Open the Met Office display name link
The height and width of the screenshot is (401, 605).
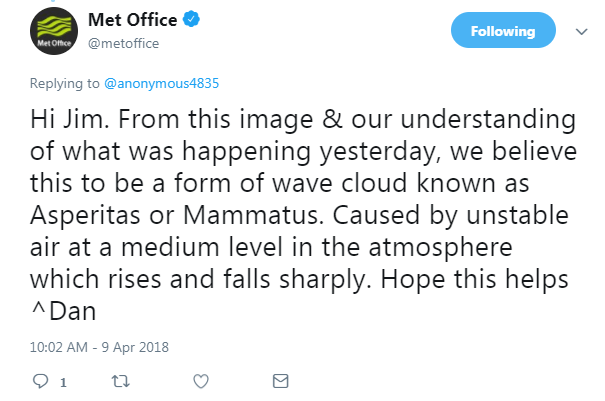132,20
